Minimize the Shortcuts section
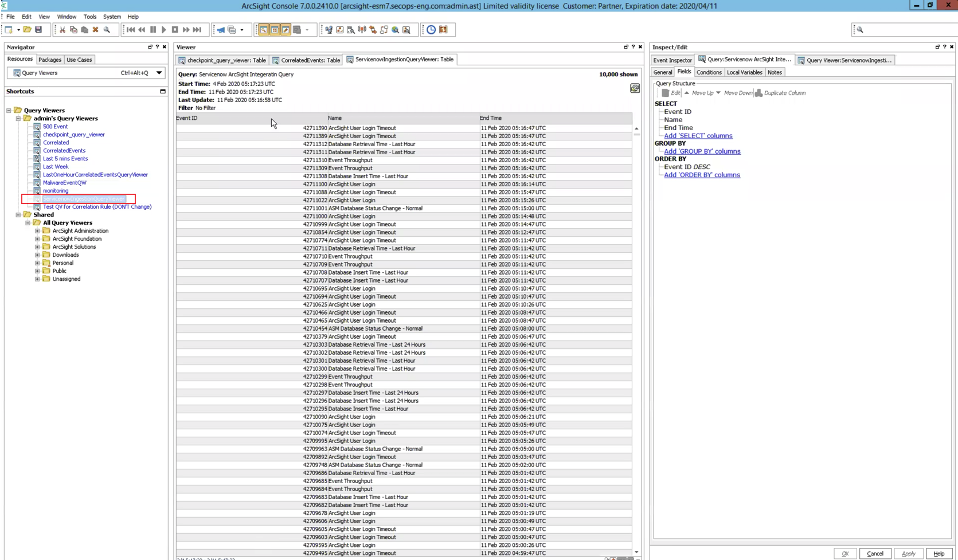958x560 pixels. 163,92
